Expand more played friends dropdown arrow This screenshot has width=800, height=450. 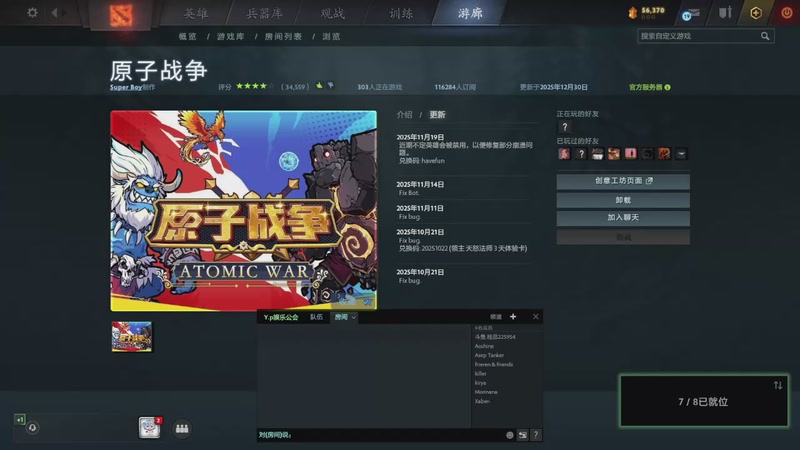click(x=681, y=154)
